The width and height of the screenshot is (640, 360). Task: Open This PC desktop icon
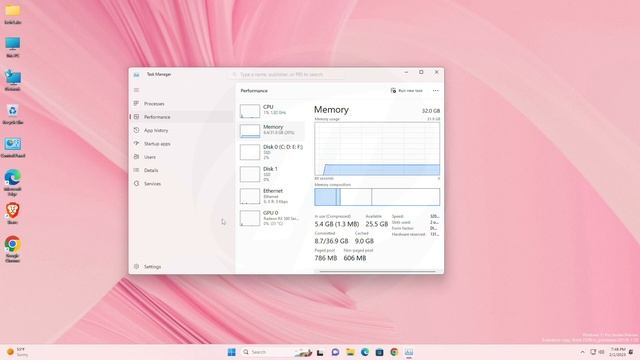(13, 47)
